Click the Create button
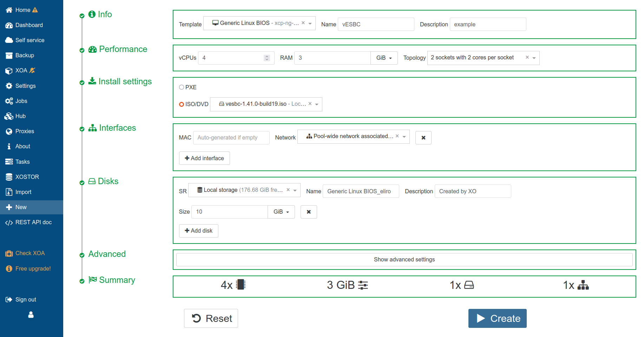This screenshot has width=644, height=337. [x=497, y=318]
